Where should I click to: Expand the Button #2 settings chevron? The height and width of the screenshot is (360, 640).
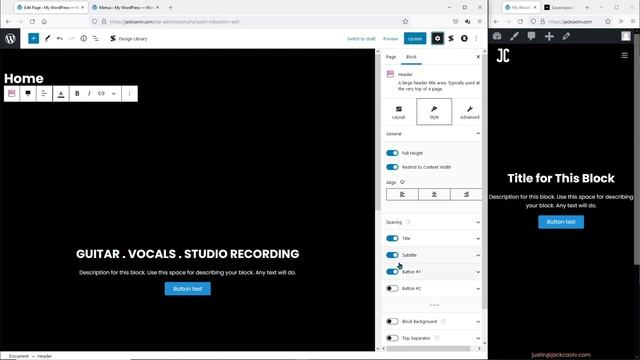pos(478,289)
